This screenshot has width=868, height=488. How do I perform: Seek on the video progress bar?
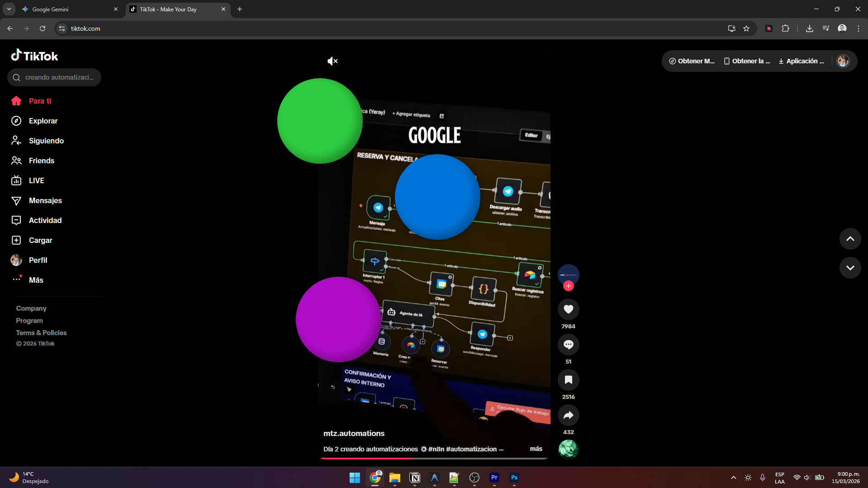(x=434, y=458)
